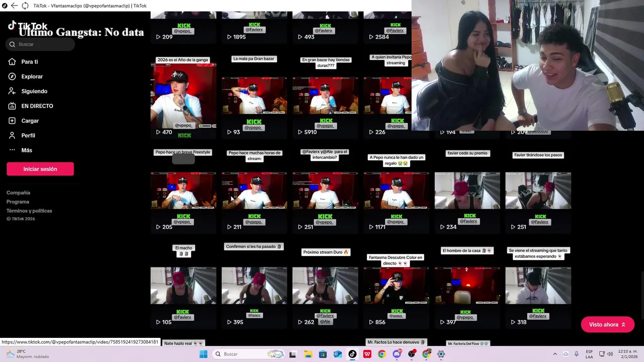
Task: Click 'Mr. Factoria Del Flow' caption
Action: [467, 343]
